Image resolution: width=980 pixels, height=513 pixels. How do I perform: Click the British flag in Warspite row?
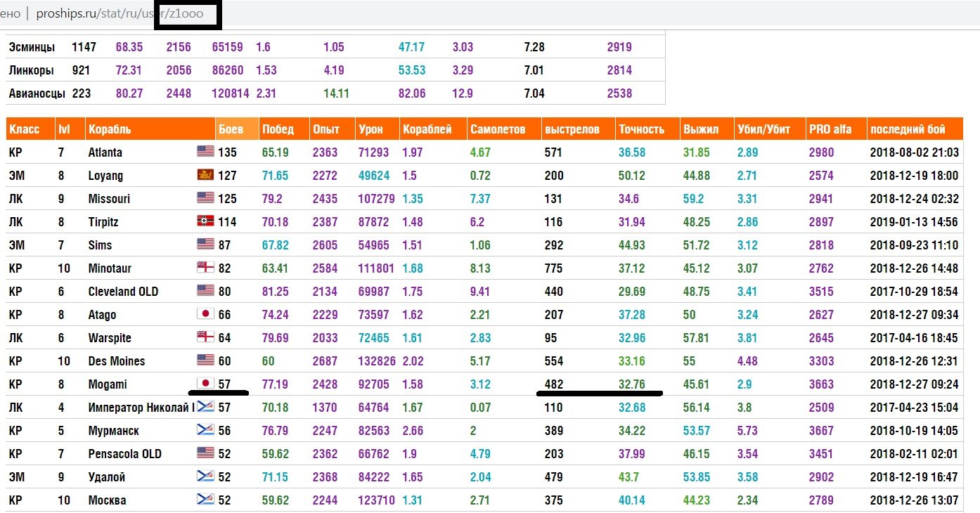(x=205, y=337)
